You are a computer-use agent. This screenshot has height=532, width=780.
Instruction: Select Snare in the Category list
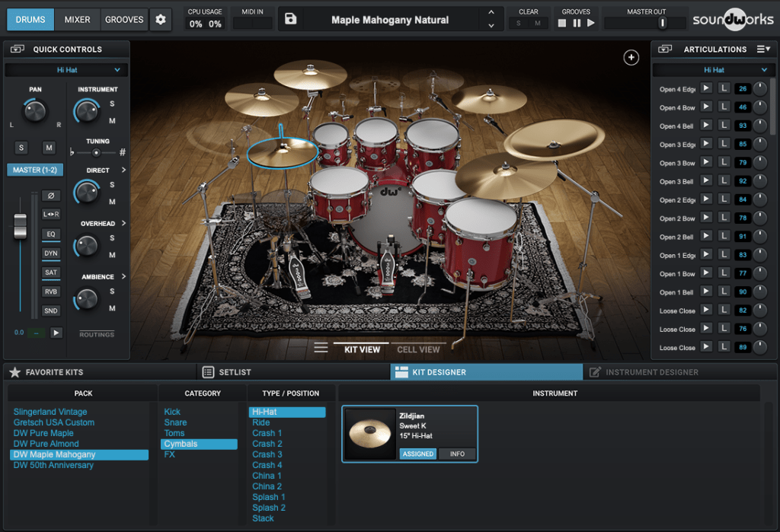pos(175,422)
